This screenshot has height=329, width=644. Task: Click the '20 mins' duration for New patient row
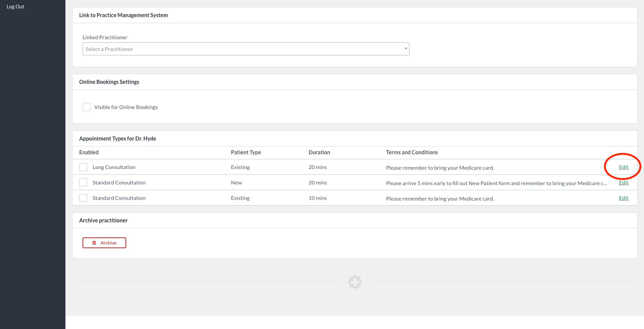click(x=317, y=182)
